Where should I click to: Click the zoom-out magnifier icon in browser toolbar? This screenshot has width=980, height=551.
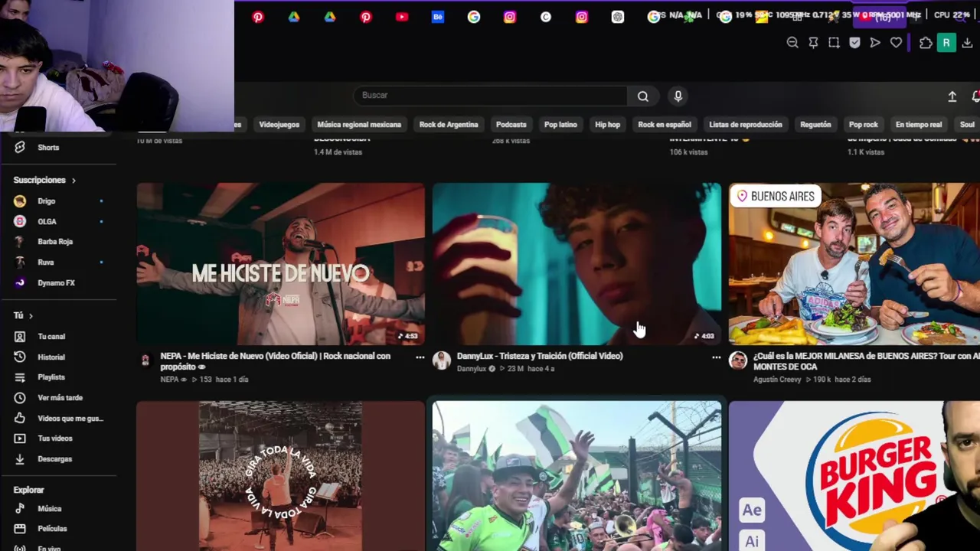pos(792,43)
